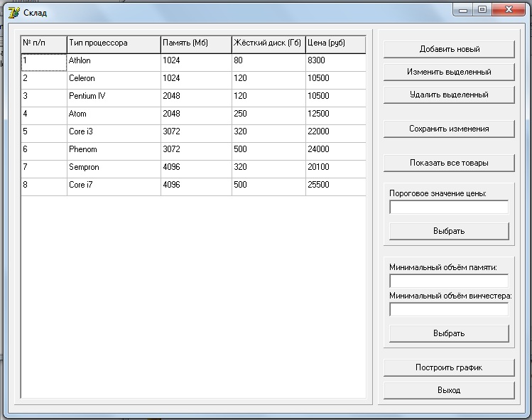Click Удалить выделенный button

click(x=449, y=95)
